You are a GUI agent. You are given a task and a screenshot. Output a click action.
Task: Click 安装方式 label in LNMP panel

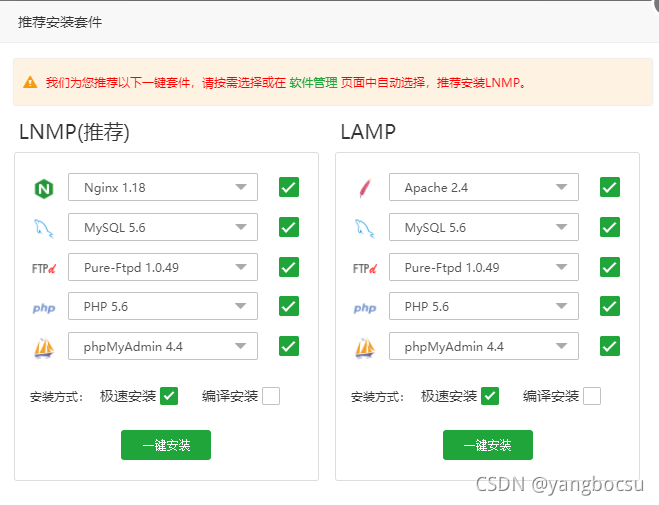tap(56, 396)
